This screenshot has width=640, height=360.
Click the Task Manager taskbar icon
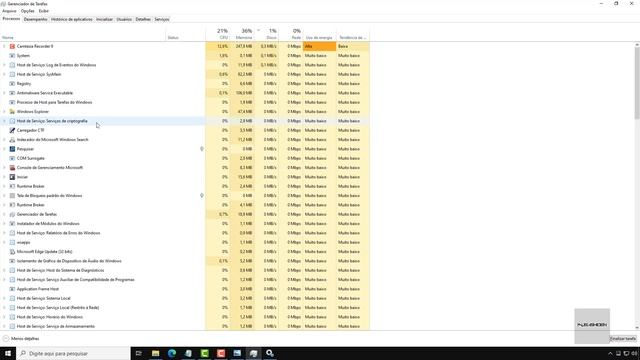pyautogui.click(x=253, y=353)
